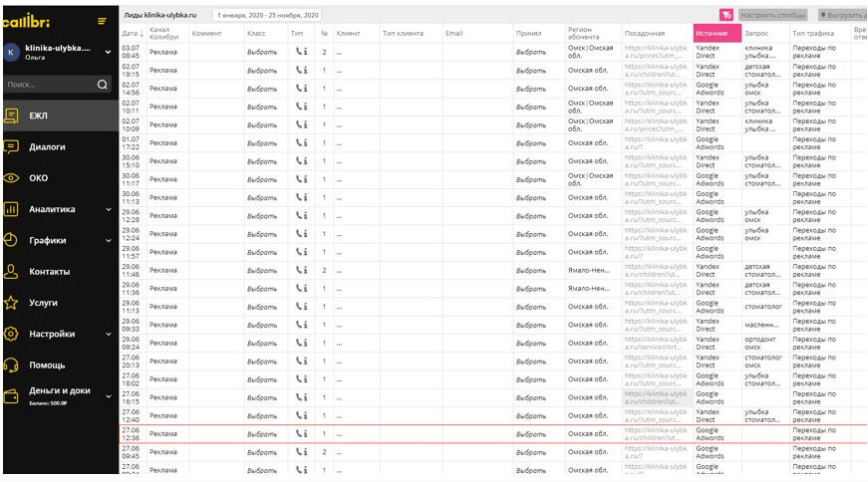The image size is (868, 482).
Task: Click the Услуги star icon
Action: click(x=11, y=302)
